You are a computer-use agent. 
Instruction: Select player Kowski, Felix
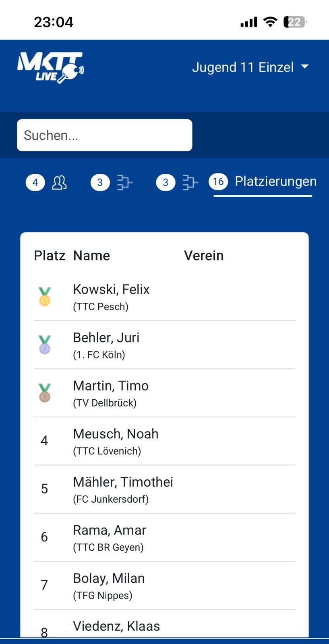(x=111, y=289)
